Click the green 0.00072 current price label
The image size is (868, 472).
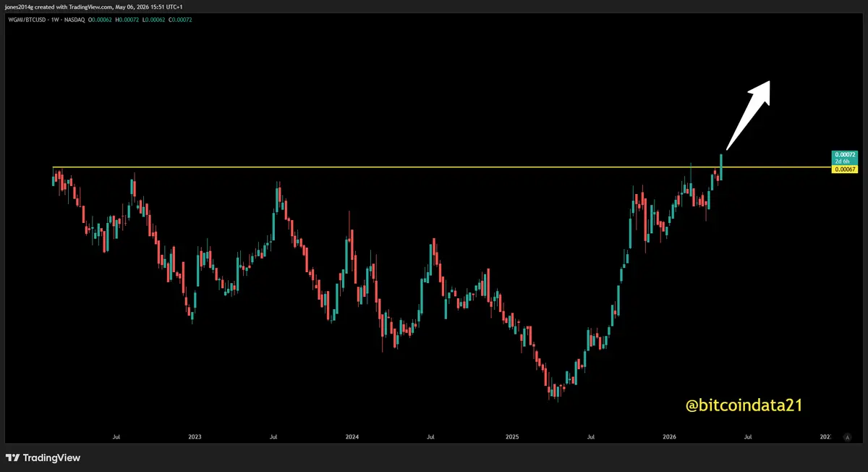click(845, 155)
